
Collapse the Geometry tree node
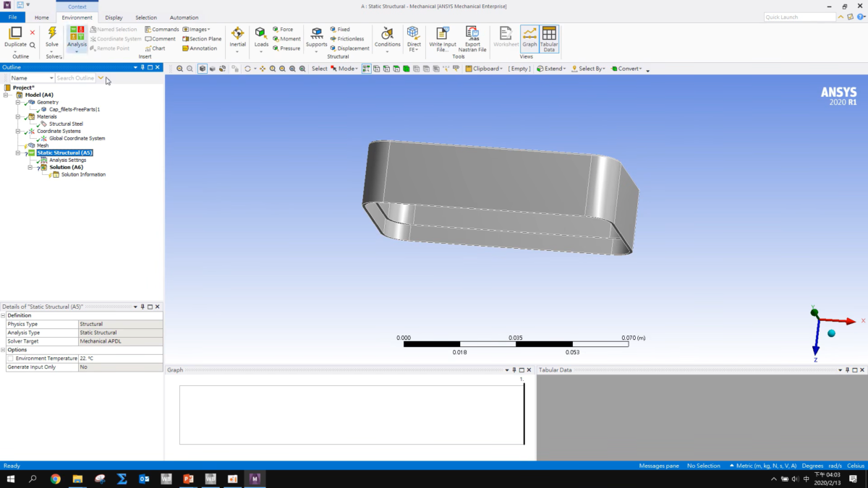[18, 102]
